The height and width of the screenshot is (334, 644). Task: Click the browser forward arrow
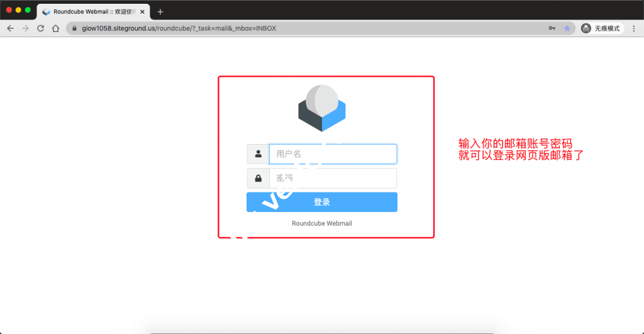click(x=25, y=28)
